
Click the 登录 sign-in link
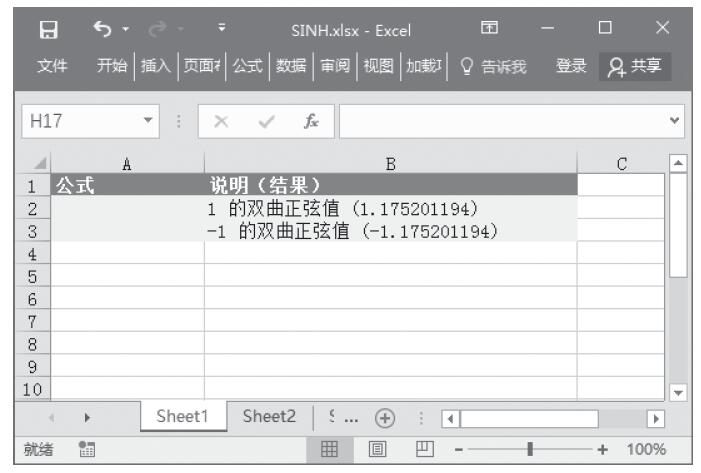pos(571,66)
